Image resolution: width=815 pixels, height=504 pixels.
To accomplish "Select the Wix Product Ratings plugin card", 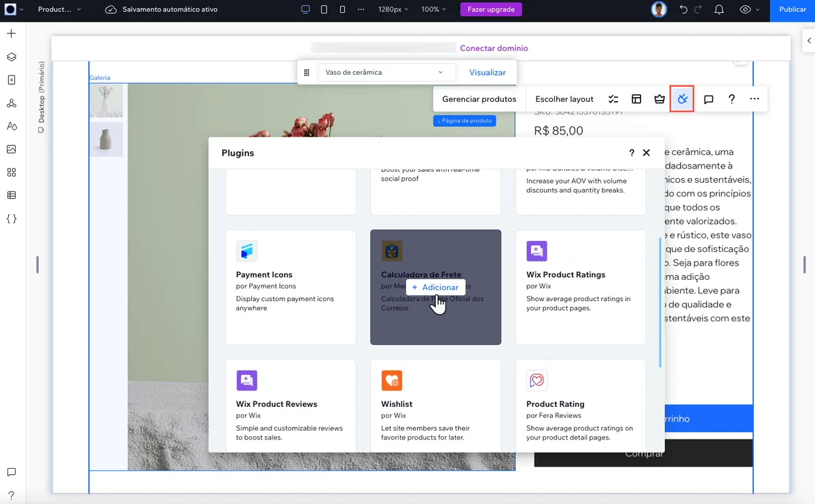I will pyautogui.click(x=581, y=287).
